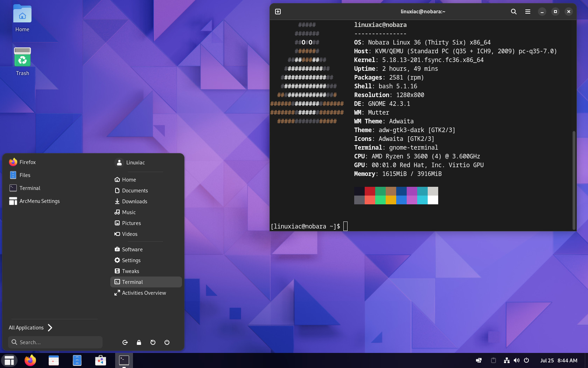Click the terminal vertical scrollbar
This screenshot has height=368, width=588.
[574, 180]
